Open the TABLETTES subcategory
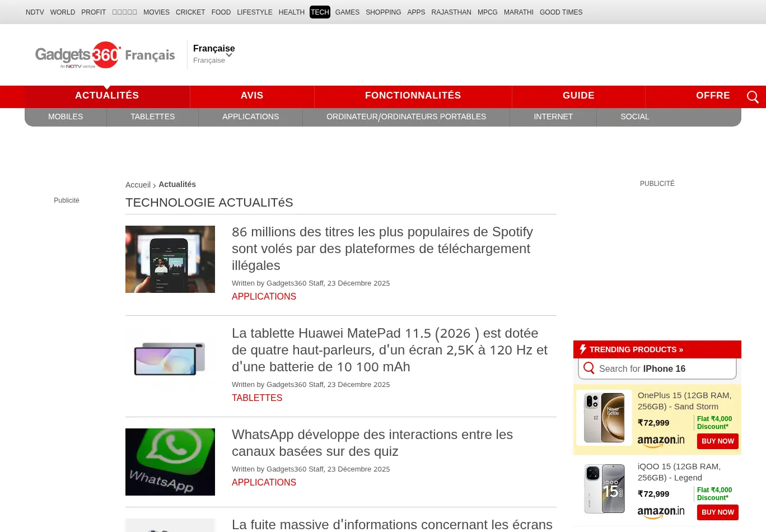 152,116
